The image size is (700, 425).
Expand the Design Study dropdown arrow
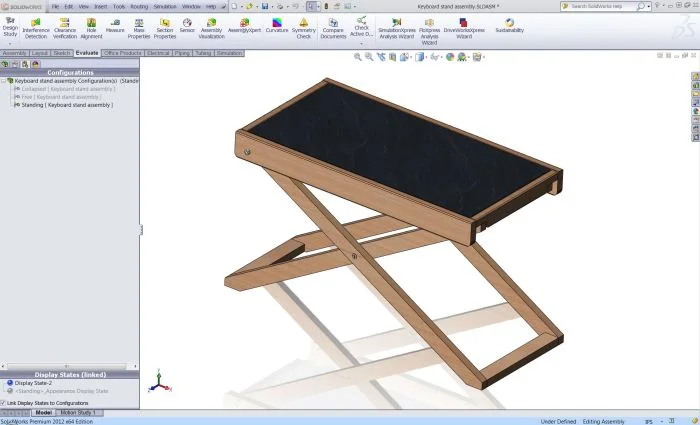(x=10, y=44)
